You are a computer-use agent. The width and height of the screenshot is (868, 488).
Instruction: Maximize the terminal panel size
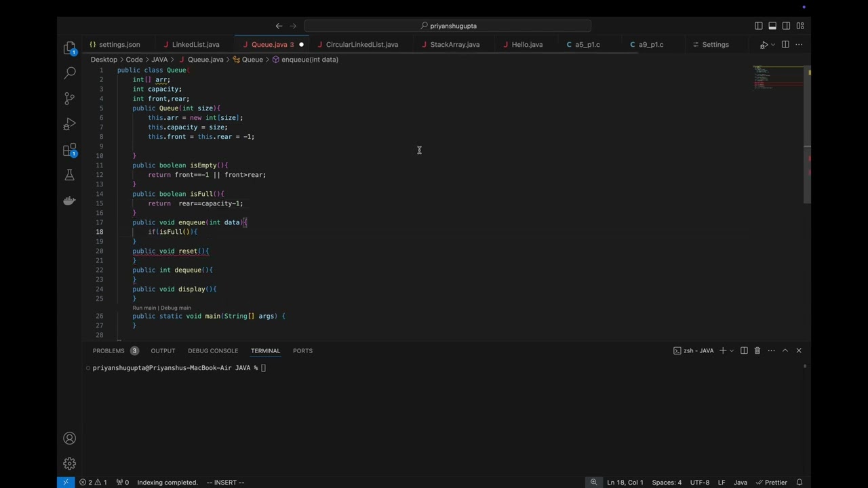[785, 350]
